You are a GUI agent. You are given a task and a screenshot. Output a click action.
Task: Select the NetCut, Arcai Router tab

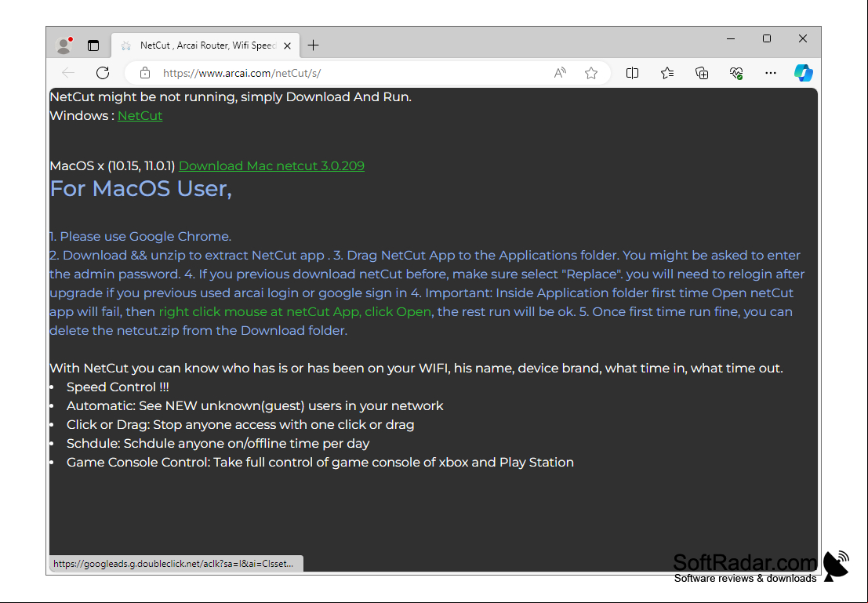tap(205, 45)
